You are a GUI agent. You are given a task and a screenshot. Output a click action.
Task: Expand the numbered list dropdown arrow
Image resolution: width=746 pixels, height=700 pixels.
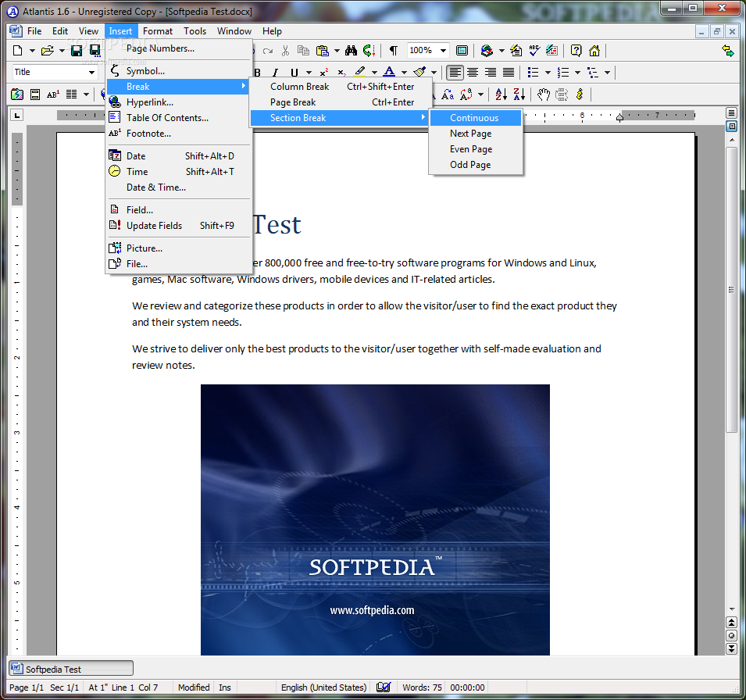[577, 73]
